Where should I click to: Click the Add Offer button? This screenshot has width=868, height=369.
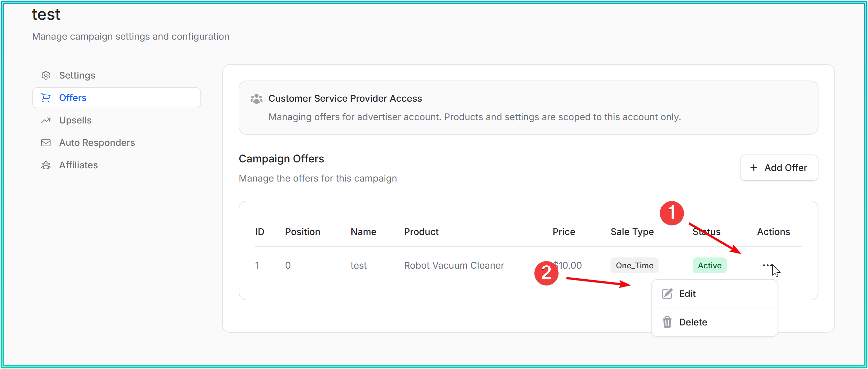779,167
